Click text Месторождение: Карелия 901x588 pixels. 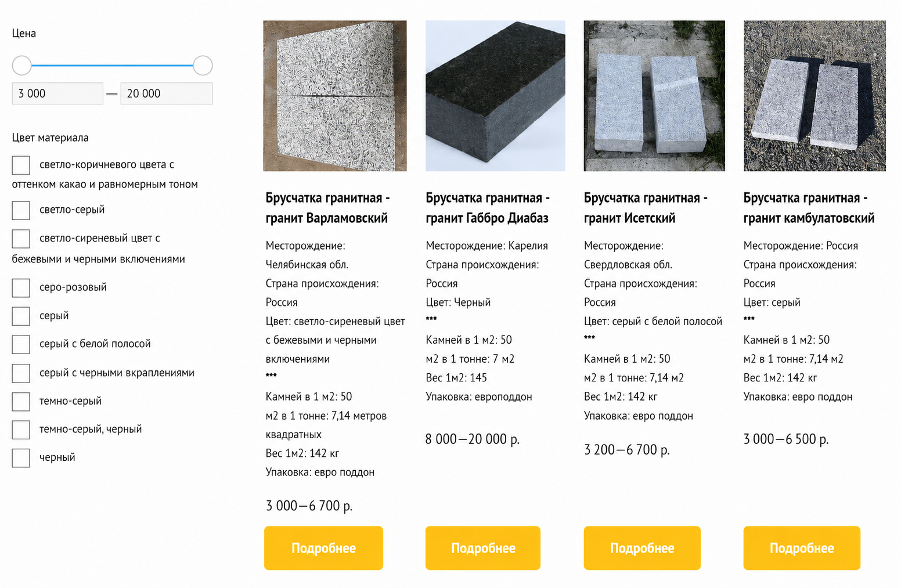tap(486, 246)
